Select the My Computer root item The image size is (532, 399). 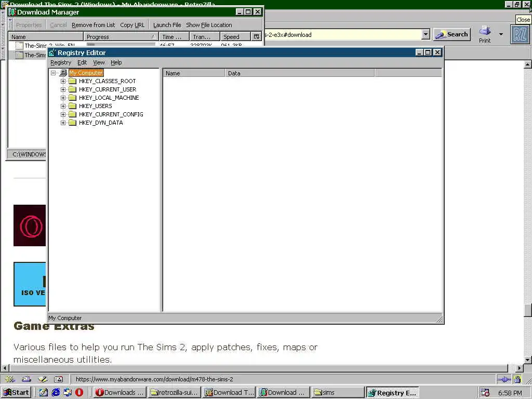(x=86, y=73)
